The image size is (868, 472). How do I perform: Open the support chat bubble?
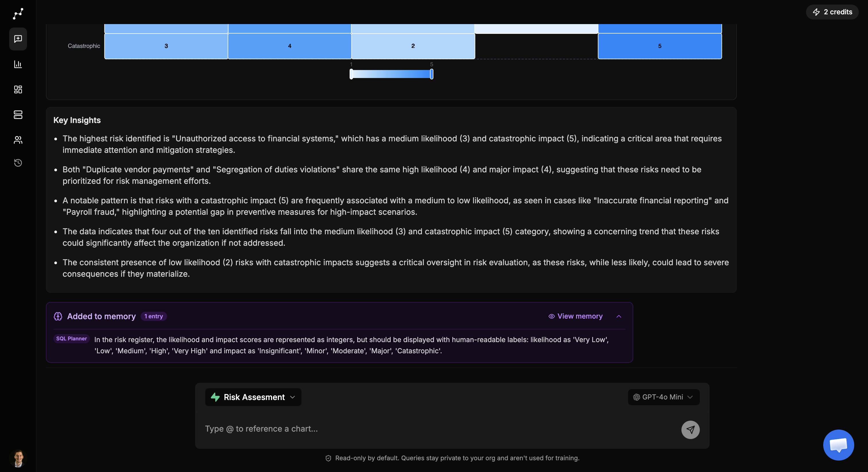click(x=838, y=445)
